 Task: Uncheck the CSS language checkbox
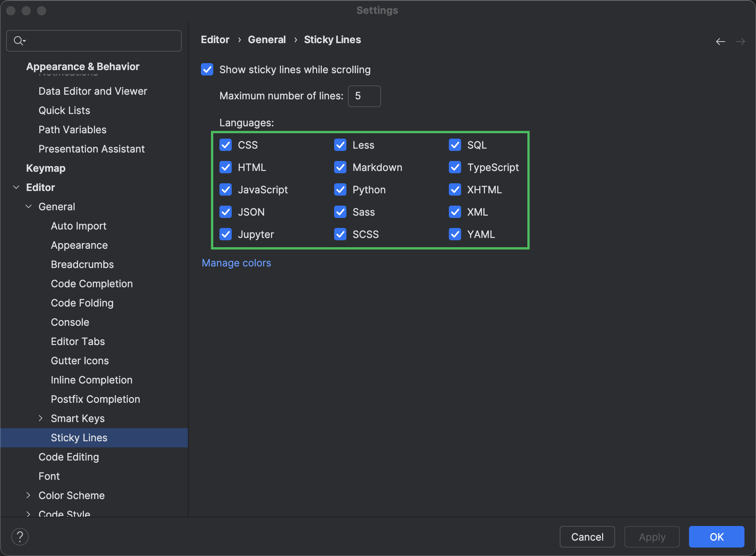pyautogui.click(x=226, y=145)
